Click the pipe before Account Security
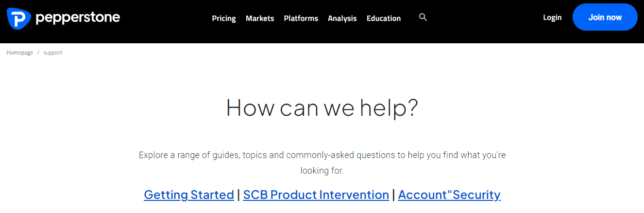The width and height of the screenshot is (644, 213). click(393, 195)
